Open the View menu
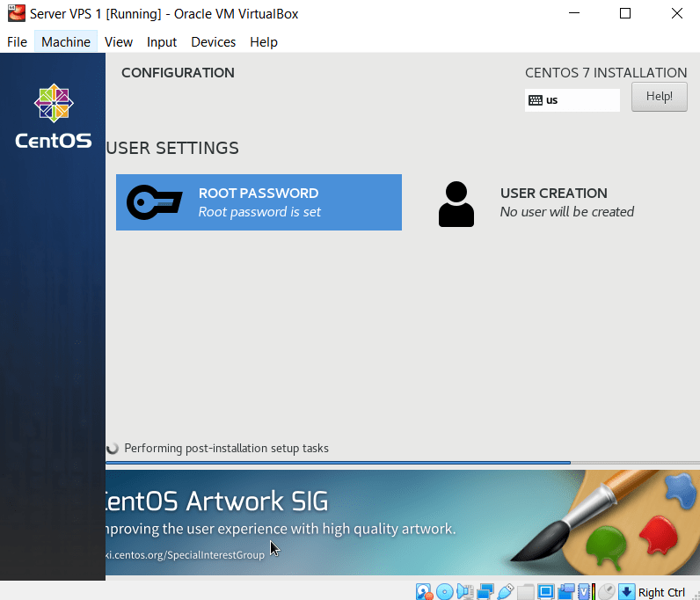 pos(119,42)
